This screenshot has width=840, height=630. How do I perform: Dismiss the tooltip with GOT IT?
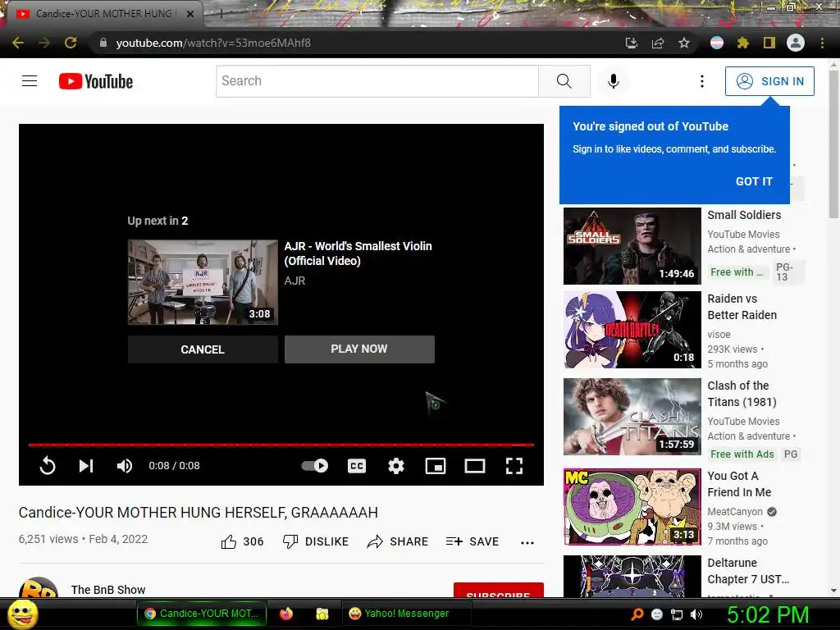coord(754,181)
